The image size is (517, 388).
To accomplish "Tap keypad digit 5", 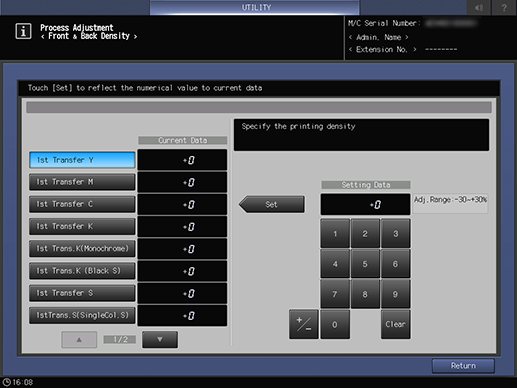I will [365, 264].
